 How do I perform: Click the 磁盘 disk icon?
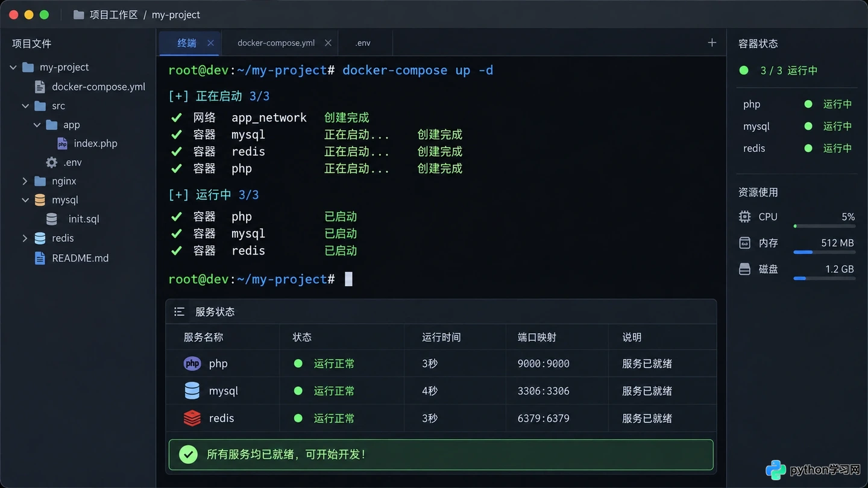(x=745, y=269)
